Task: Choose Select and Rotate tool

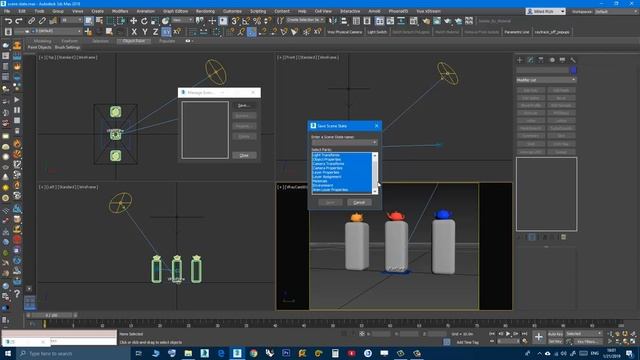Action: [x=144, y=21]
